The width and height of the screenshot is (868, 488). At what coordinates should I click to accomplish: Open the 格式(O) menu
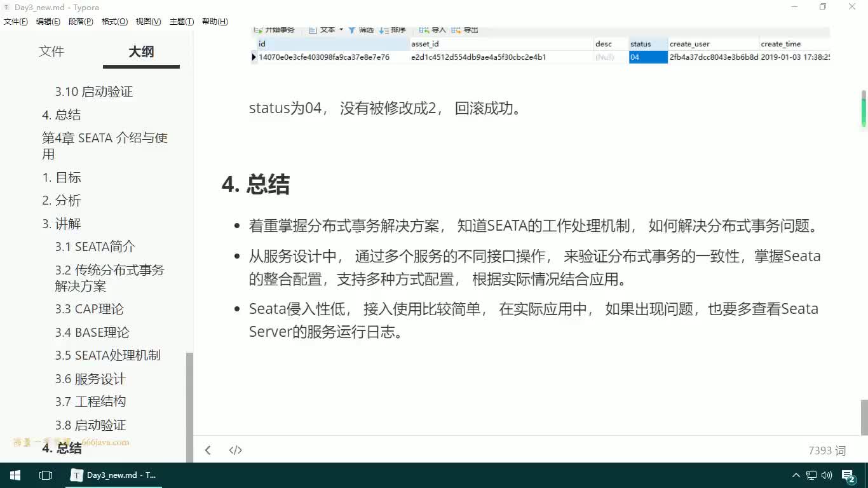tap(114, 22)
